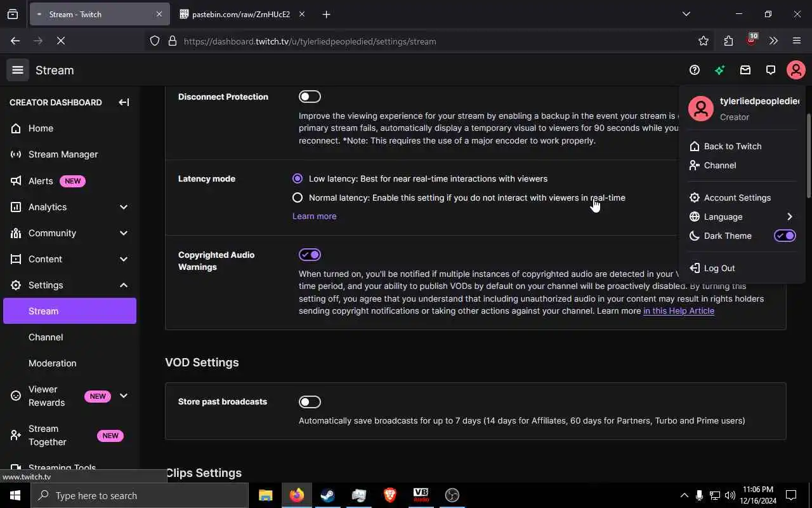Viewport: 812px width, 508px height.
Task: Toggle the Store past broadcasts switch
Action: point(310,402)
